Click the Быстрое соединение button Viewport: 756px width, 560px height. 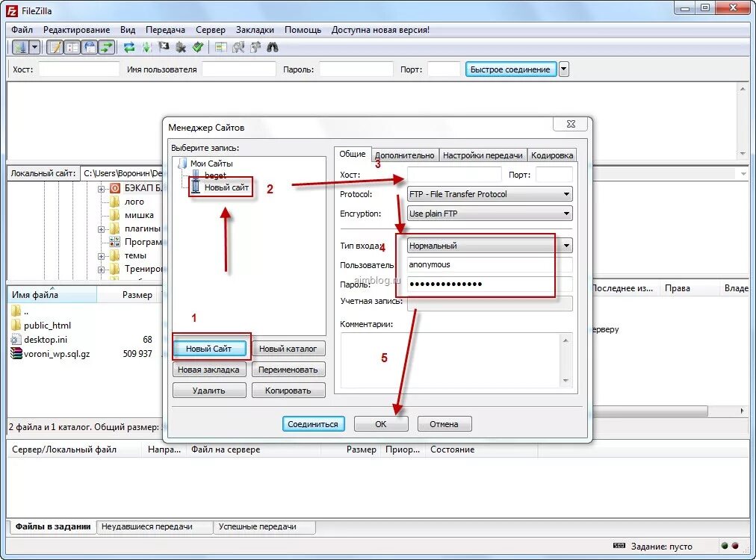point(509,68)
